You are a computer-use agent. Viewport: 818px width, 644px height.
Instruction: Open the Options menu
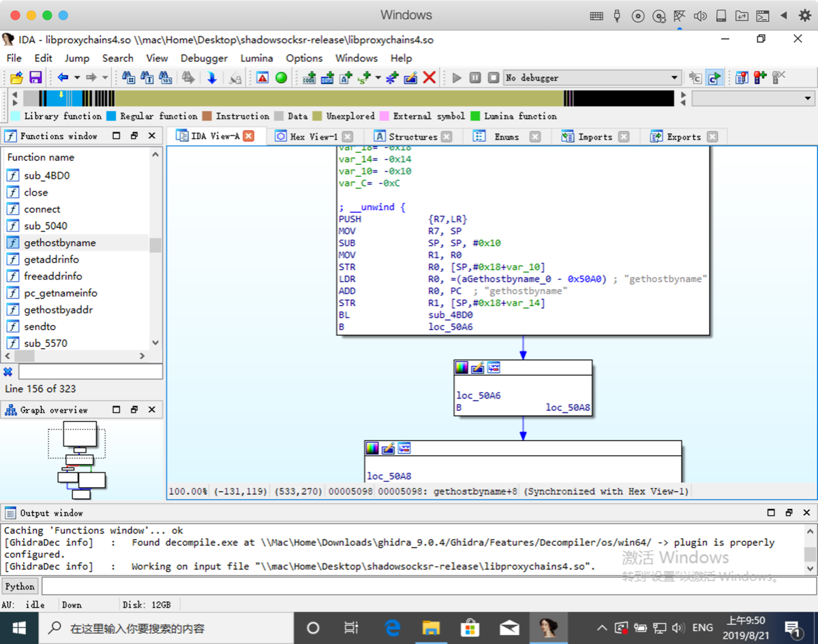coord(304,58)
